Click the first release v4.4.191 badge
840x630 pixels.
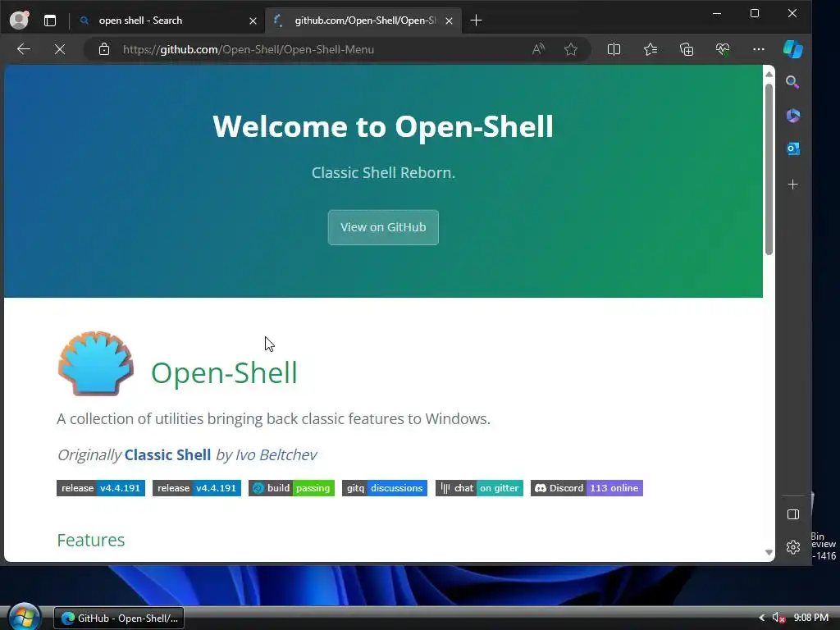tap(101, 488)
